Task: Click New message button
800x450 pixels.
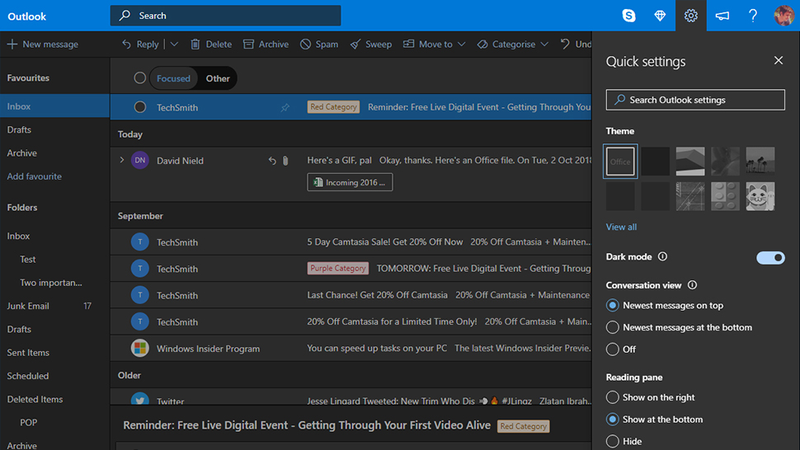Action: tap(43, 44)
